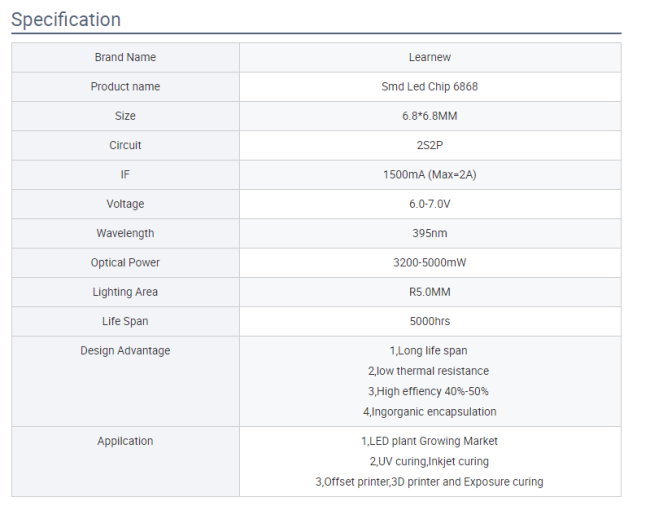Select the Product name label cell
The height and width of the screenshot is (506, 650).
click(x=125, y=87)
